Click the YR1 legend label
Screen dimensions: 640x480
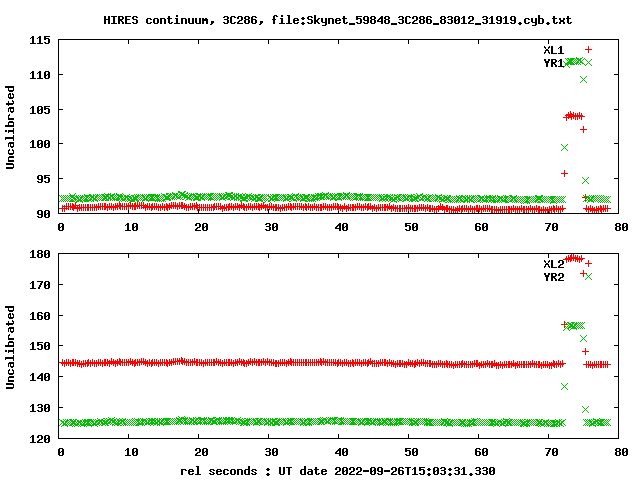pos(553,63)
